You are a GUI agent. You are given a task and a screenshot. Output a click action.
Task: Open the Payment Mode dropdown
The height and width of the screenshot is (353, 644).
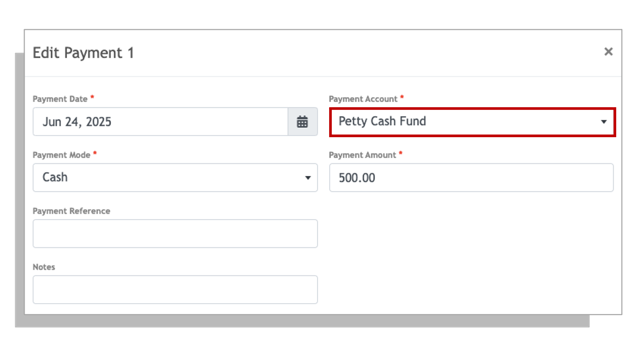click(x=175, y=178)
